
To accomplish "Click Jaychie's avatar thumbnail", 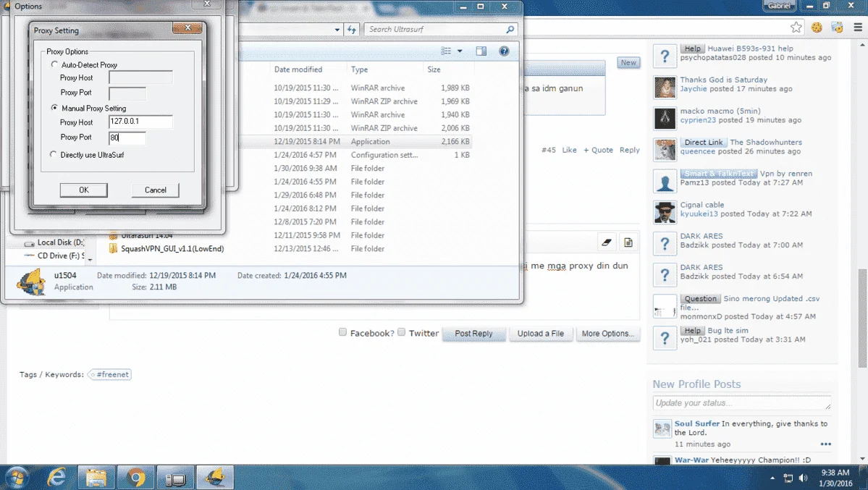I will click(665, 88).
